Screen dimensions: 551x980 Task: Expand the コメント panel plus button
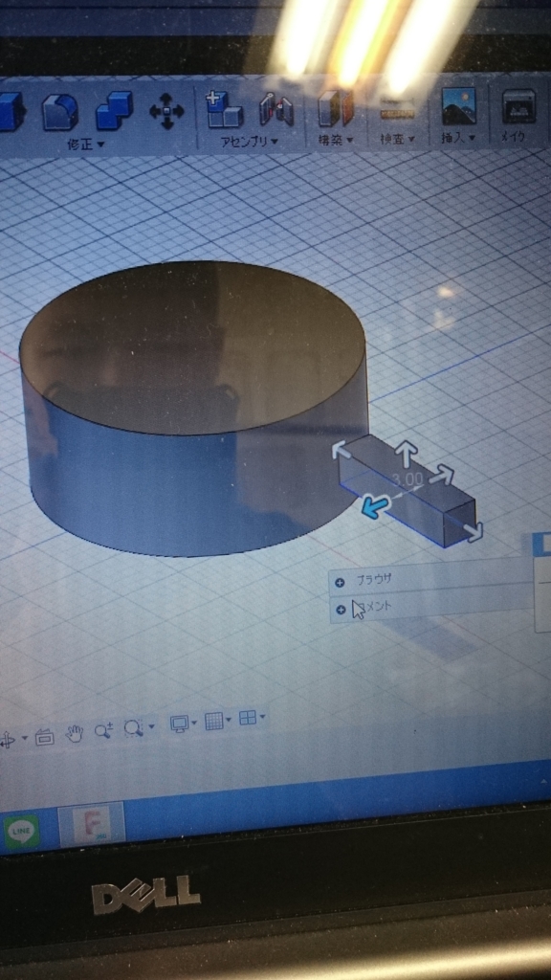[x=341, y=610]
